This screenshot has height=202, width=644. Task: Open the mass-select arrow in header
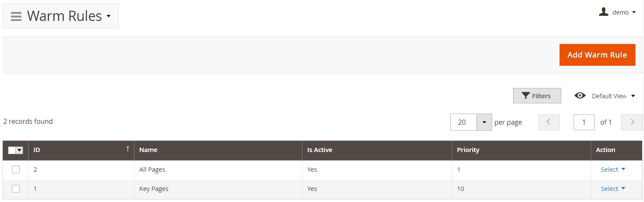(x=19, y=150)
